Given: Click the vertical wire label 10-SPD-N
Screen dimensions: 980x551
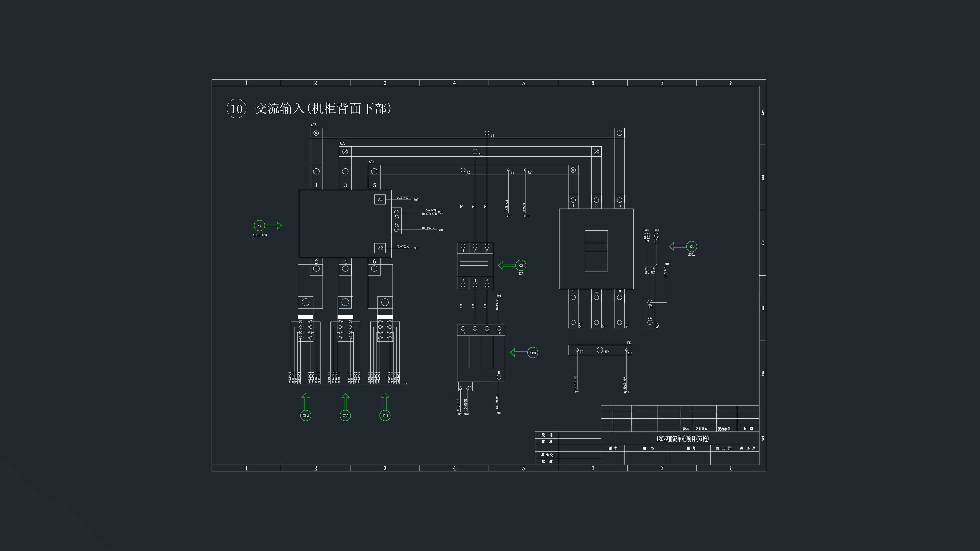Looking at the screenshot, I should 665,272.
